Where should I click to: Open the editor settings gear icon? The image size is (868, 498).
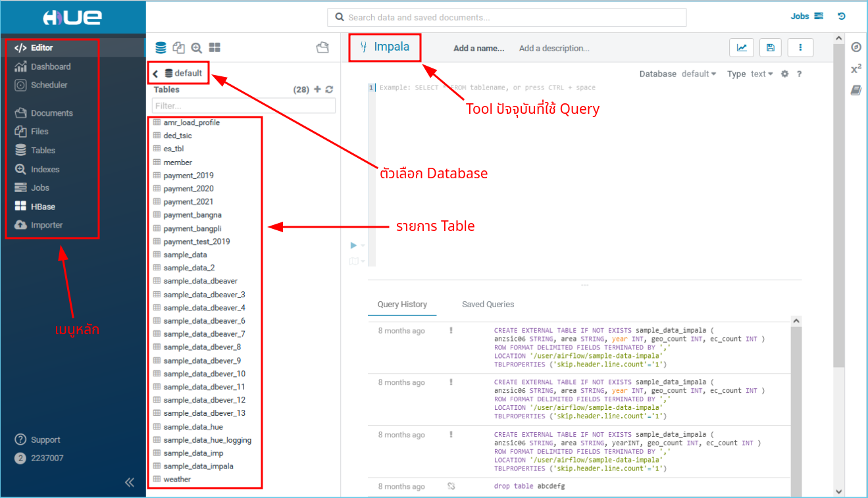(x=784, y=74)
